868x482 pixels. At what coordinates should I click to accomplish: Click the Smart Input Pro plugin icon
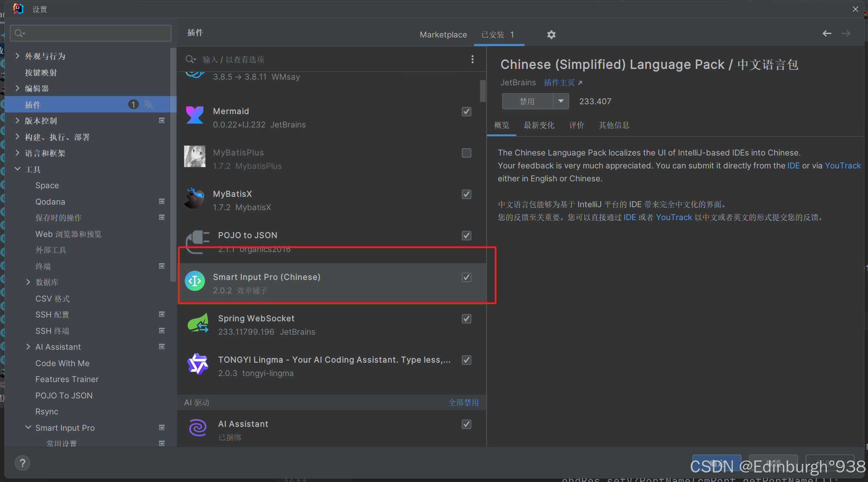(195, 281)
